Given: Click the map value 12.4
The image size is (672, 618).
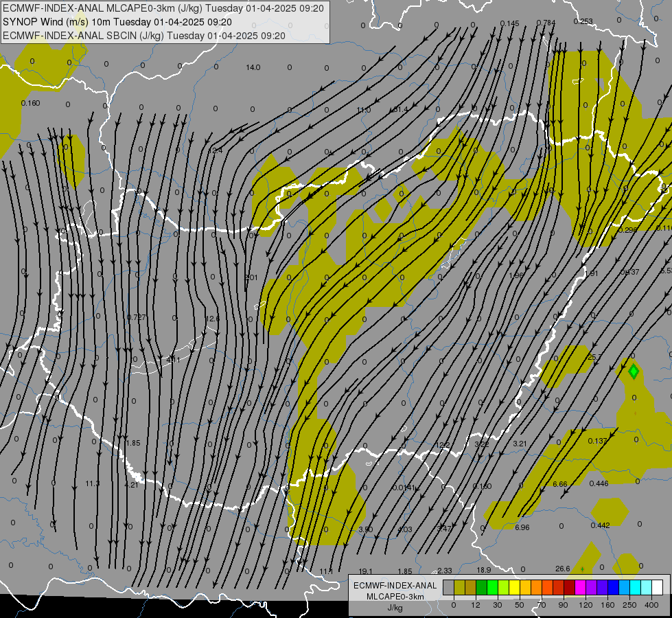Looking at the screenshot, I should (216, 150).
